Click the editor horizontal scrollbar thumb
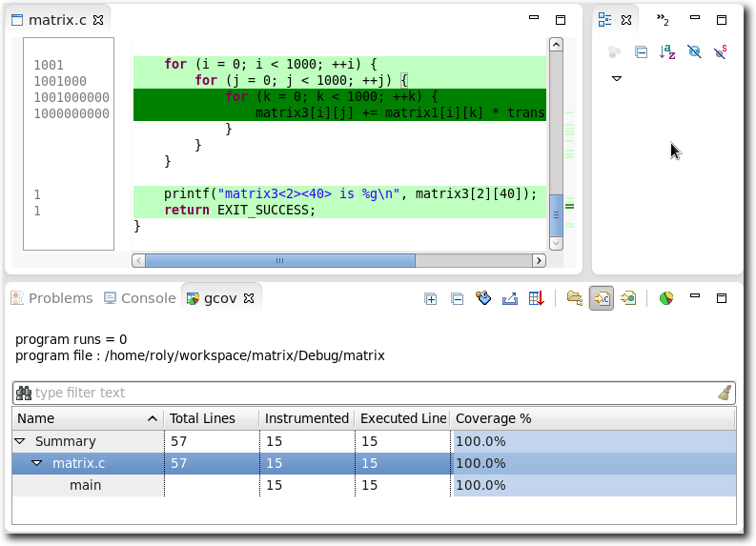Image resolution: width=756 pixels, height=546 pixels. pos(280,261)
